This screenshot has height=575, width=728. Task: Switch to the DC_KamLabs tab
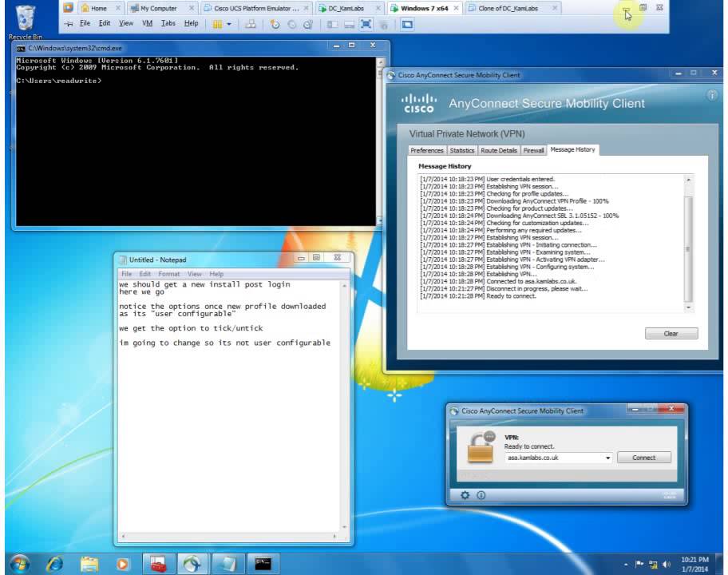tap(346, 8)
